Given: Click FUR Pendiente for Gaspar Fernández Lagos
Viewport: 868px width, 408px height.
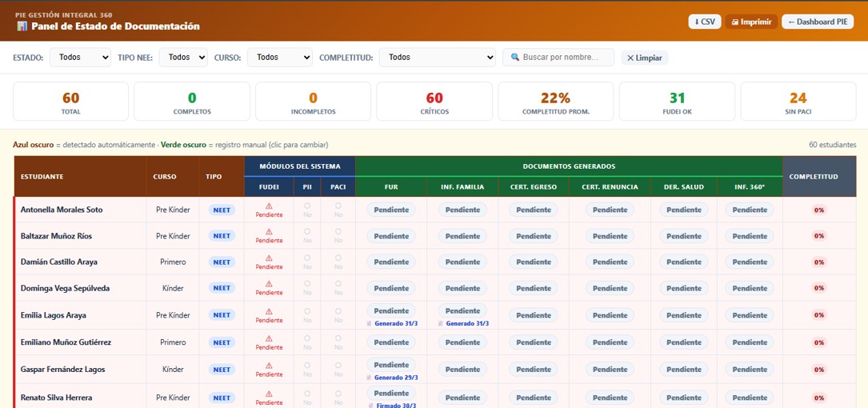Looking at the screenshot, I should click(391, 365).
